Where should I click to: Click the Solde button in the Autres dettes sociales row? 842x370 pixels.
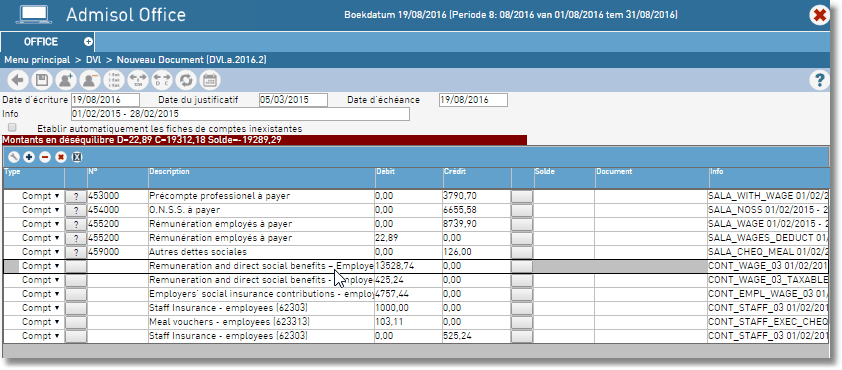pos(522,252)
